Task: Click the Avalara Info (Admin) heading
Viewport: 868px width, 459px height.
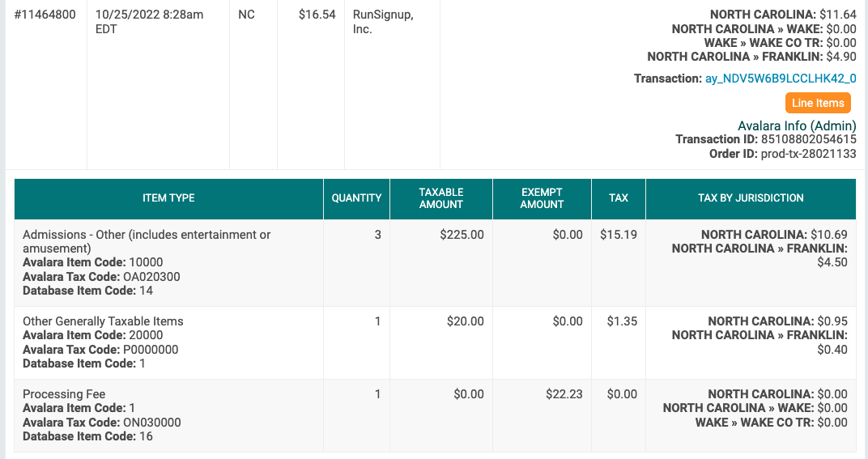Action: (x=797, y=125)
